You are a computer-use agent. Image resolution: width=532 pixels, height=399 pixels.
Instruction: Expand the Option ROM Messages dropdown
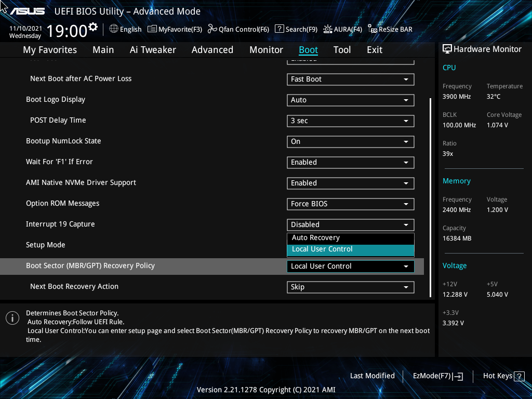351,204
